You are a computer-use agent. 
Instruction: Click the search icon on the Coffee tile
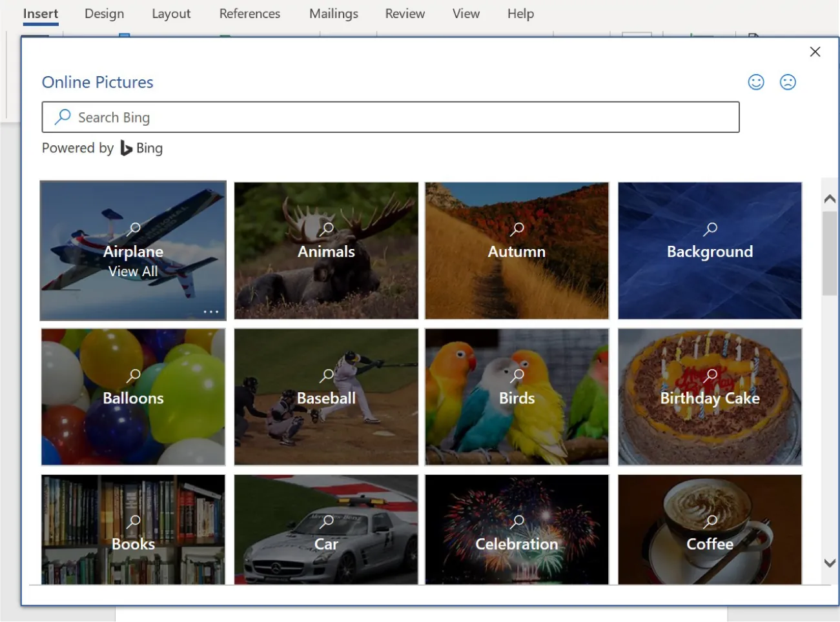click(x=710, y=521)
